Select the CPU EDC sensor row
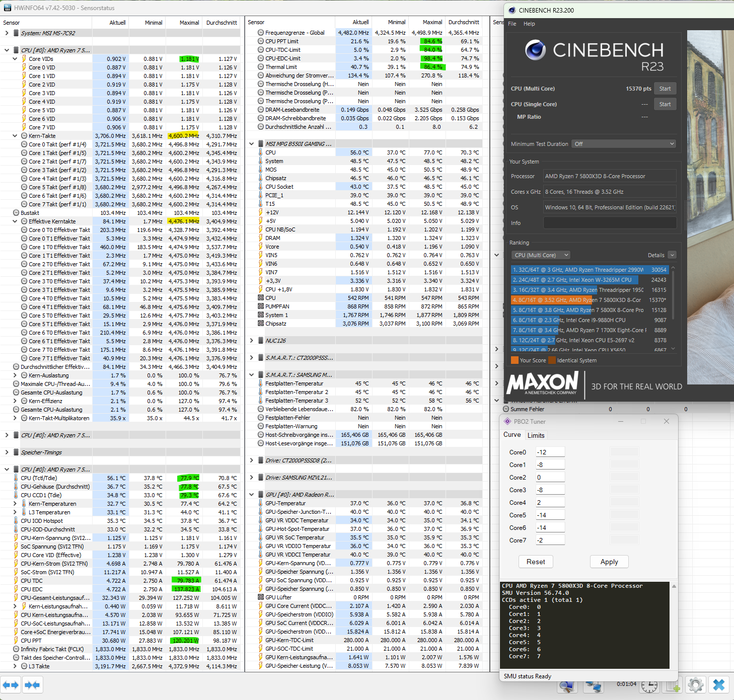734x700 pixels. point(121,589)
